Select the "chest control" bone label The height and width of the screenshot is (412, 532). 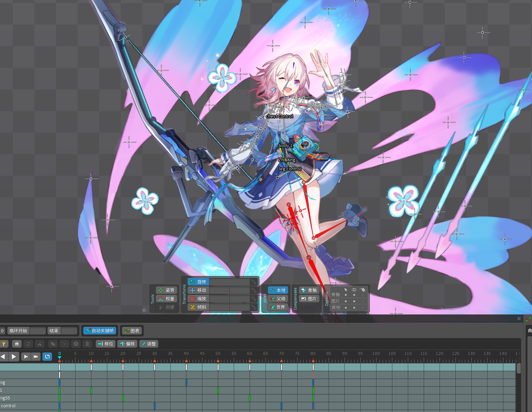[279, 116]
